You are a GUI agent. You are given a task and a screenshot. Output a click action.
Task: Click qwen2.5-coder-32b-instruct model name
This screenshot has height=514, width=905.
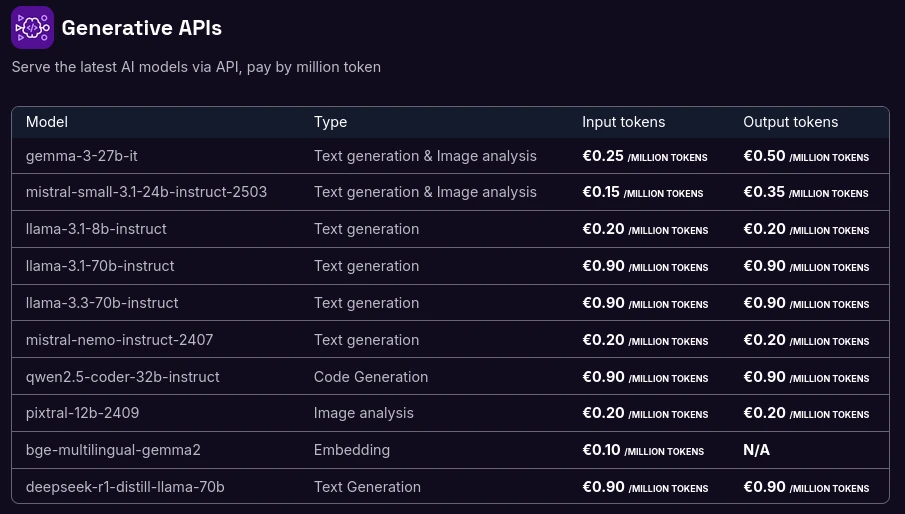[x=122, y=377]
